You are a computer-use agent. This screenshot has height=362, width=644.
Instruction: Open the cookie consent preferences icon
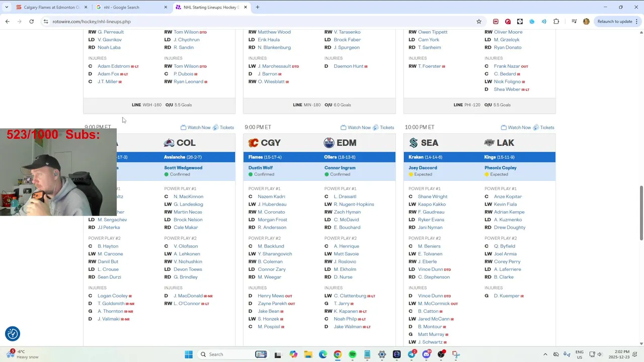click(13, 333)
